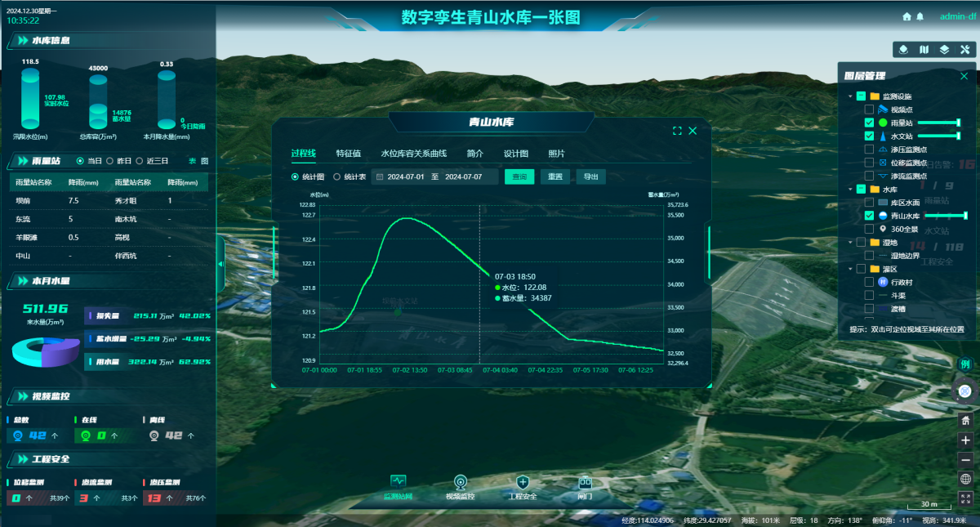Collapse the 水库 tree group

[x=849, y=189]
